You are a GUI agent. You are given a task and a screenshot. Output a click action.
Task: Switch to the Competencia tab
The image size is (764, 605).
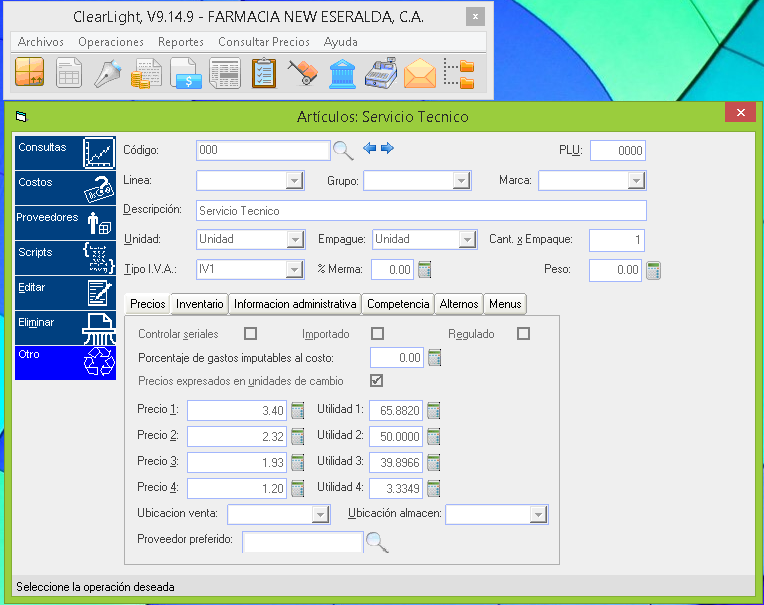coord(398,304)
